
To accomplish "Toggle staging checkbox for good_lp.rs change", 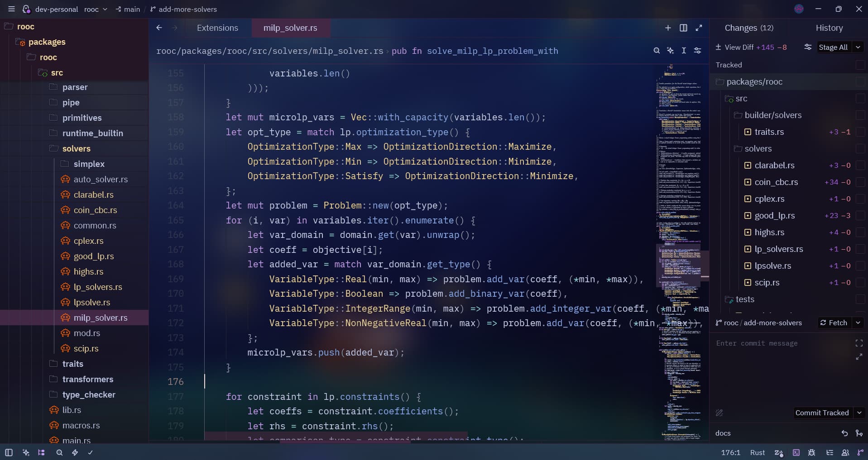I will [x=860, y=216].
